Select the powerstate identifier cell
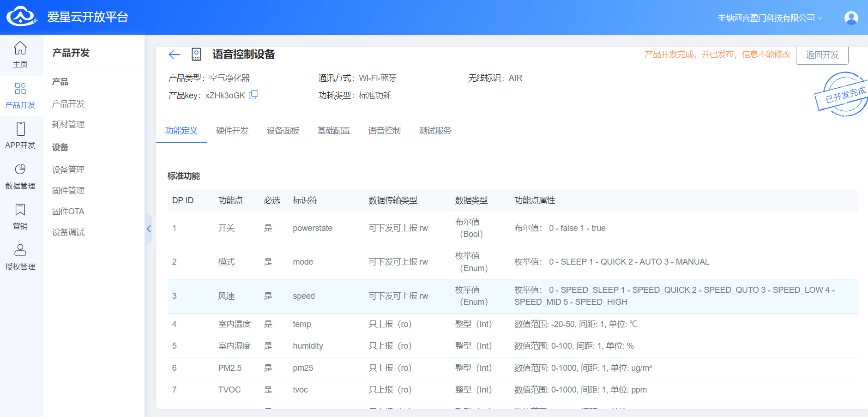 [313, 228]
